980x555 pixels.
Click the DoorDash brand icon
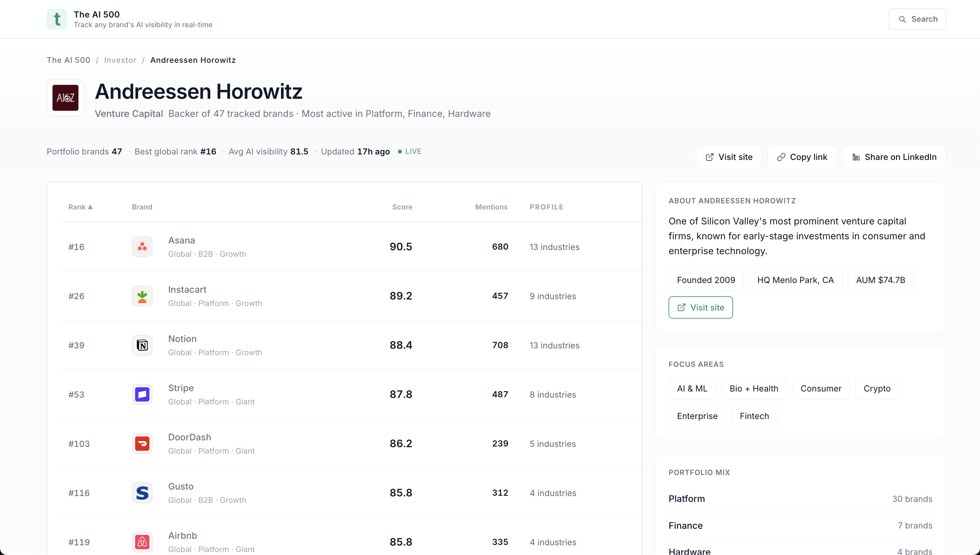(x=142, y=443)
